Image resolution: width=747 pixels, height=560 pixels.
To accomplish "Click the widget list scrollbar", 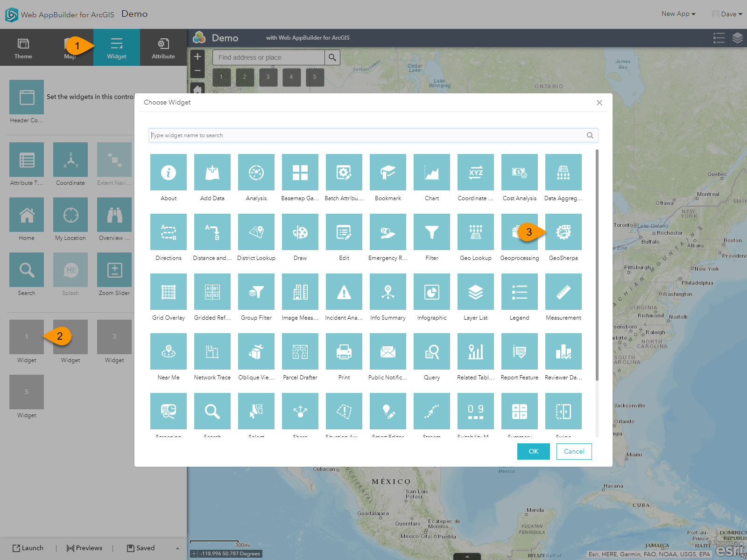I will pyautogui.click(x=597, y=265).
